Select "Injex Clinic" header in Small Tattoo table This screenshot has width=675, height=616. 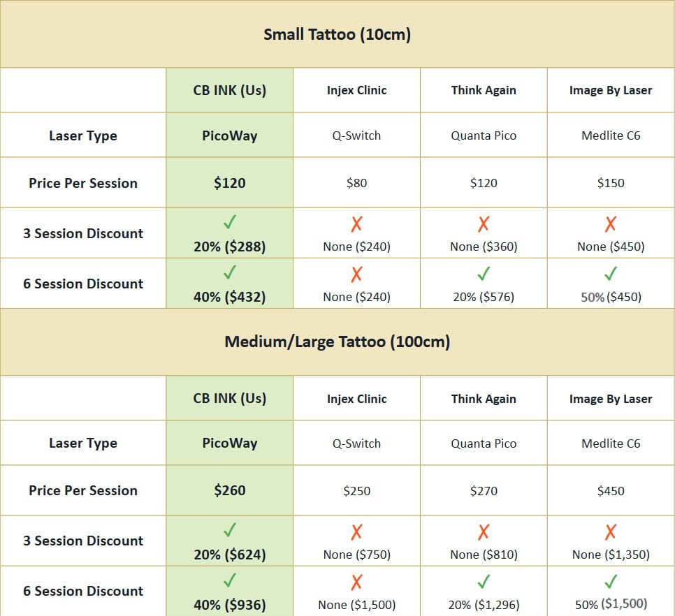pyautogui.click(x=357, y=90)
